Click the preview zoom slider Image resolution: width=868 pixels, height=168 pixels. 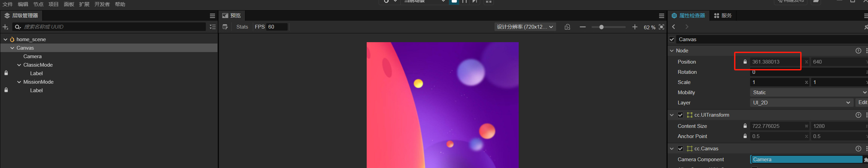click(x=608, y=27)
